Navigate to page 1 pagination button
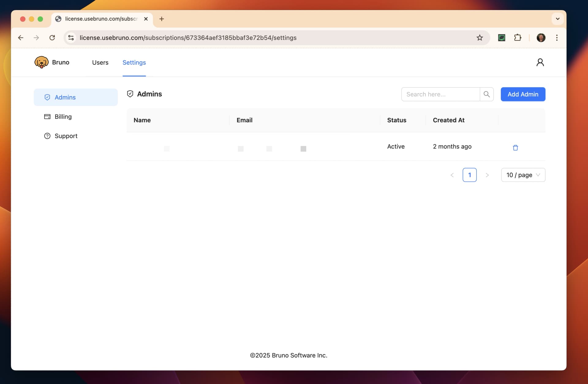 pos(469,175)
